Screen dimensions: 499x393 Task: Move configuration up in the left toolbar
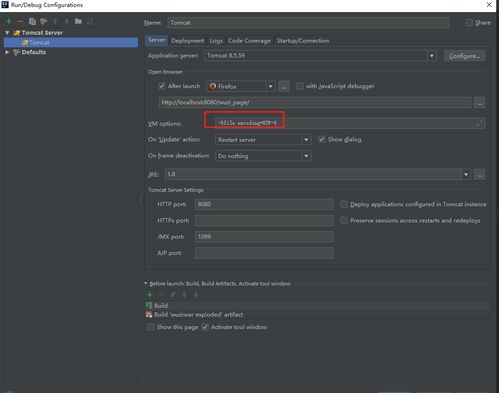pyautogui.click(x=55, y=21)
